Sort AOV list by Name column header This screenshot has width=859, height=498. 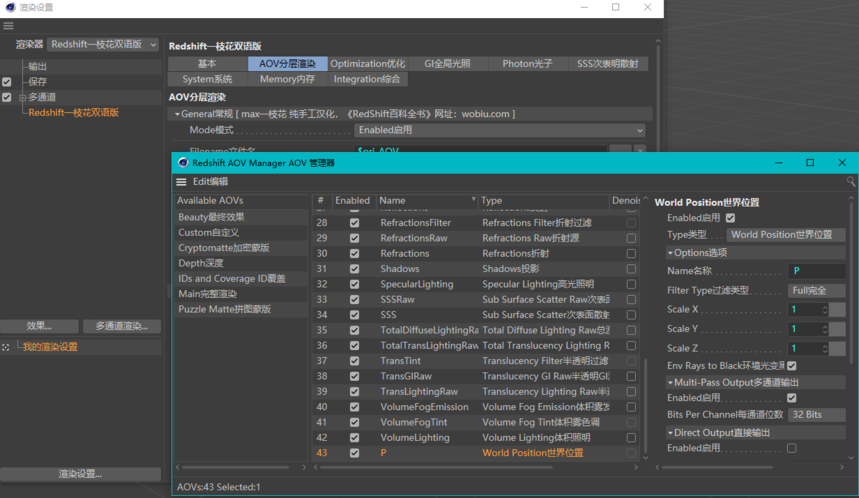tap(427, 201)
